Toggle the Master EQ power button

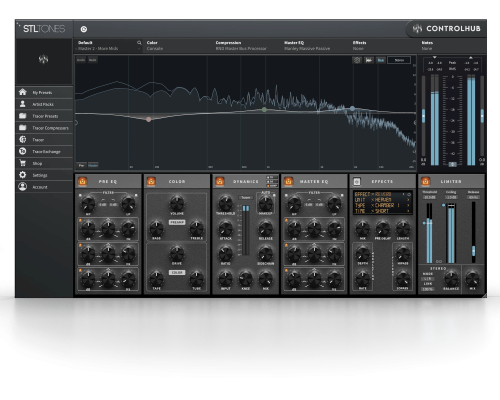pos(288,181)
